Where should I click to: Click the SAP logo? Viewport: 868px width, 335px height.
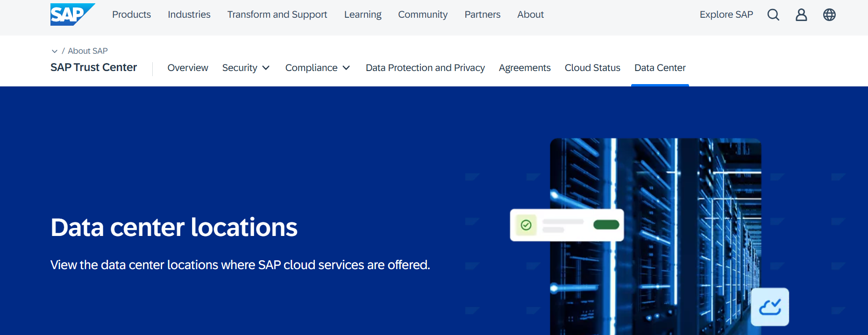pyautogui.click(x=72, y=14)
